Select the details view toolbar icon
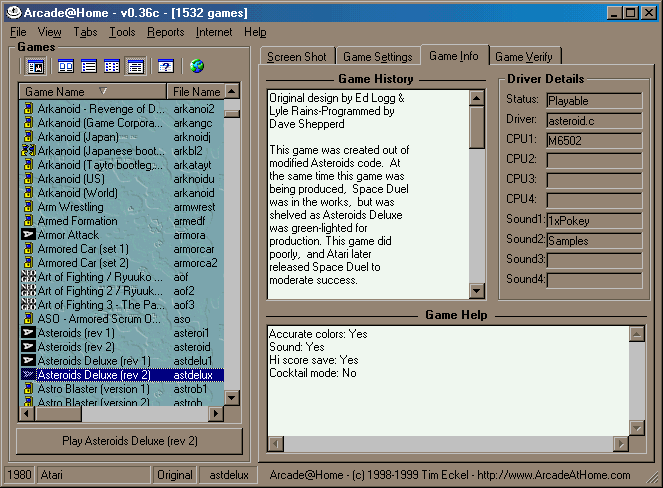This screenshot has width=663, height=488. point(135,66)
